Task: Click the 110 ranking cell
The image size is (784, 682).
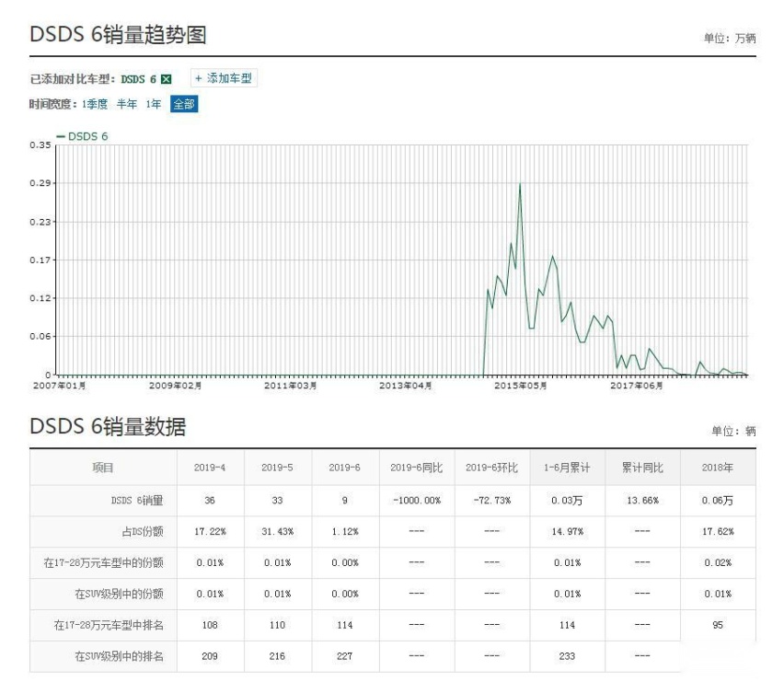Action: [277, 625]
